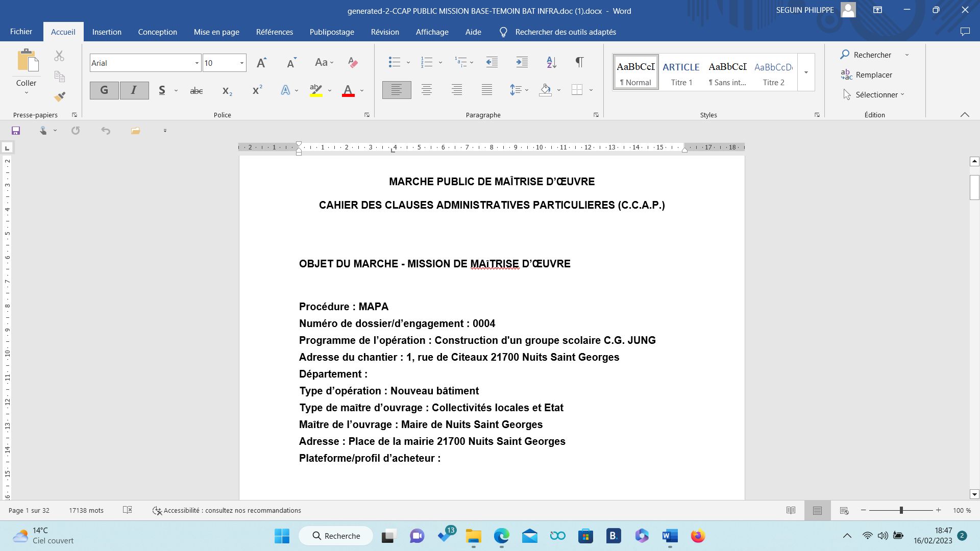Decrease font size with small A icon
This screenshot has height=551, width=980.
click(x=291, y=63)
